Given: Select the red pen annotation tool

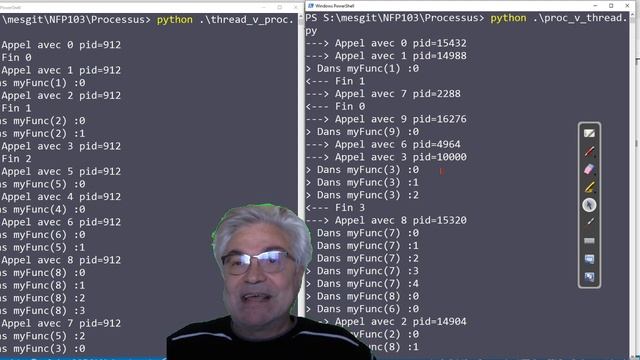Looking at the screenshot, I should click(589, 151).
